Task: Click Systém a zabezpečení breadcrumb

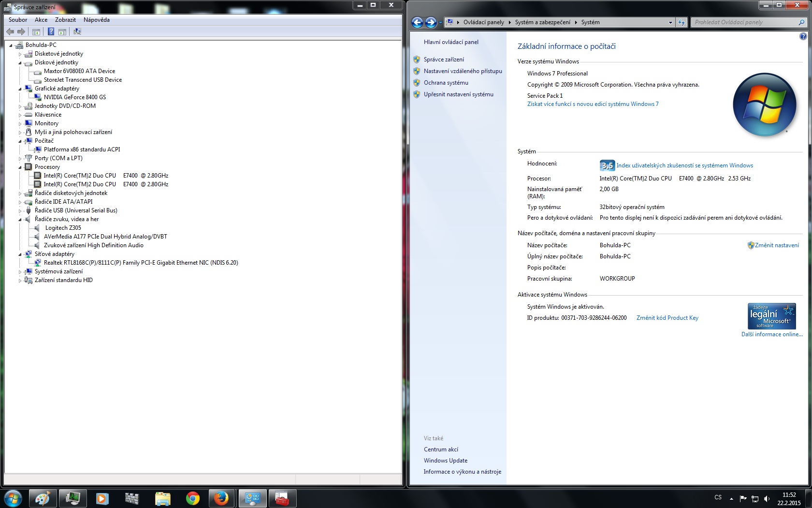Action: [543, 22]
